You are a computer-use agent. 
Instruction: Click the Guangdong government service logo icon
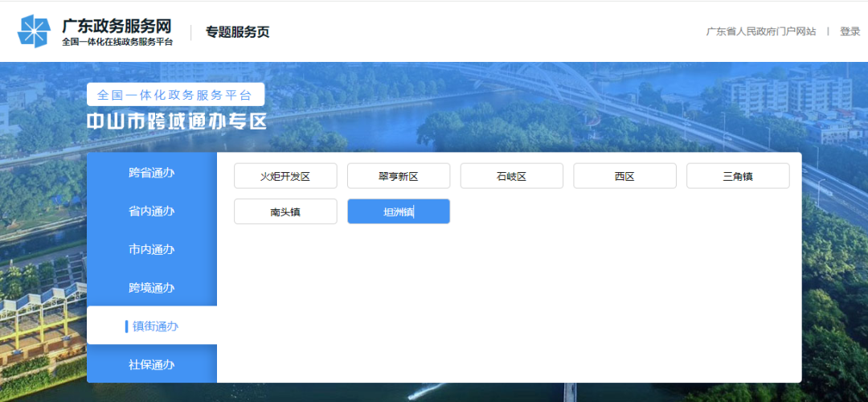[35, 31]
